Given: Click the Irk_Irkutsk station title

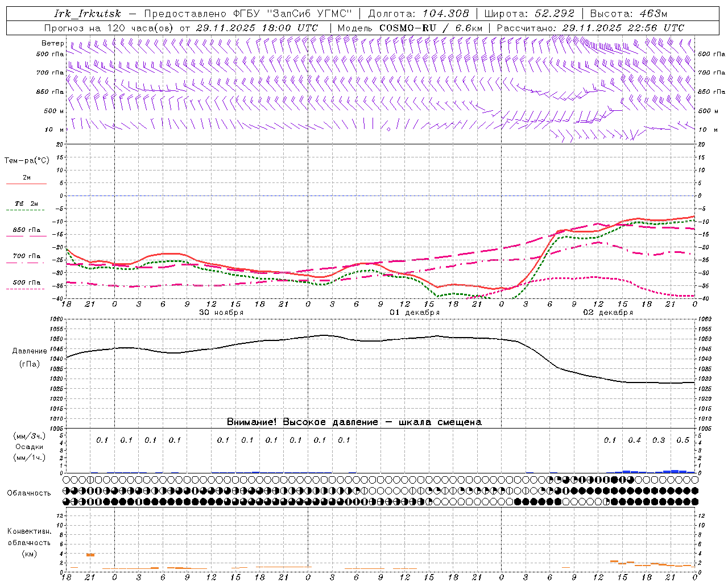Looking at the screenshot, I should point(87,14).
